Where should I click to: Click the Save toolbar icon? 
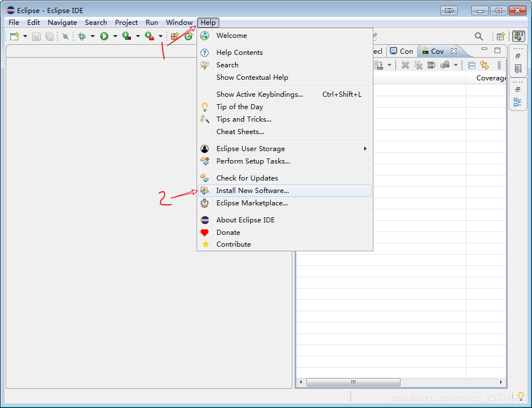click(36, 36)
